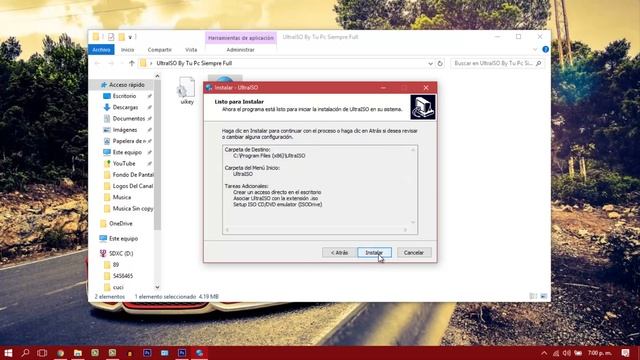Open the Archivo menu in File Explorer
The image size is (640, 360).
101,50
